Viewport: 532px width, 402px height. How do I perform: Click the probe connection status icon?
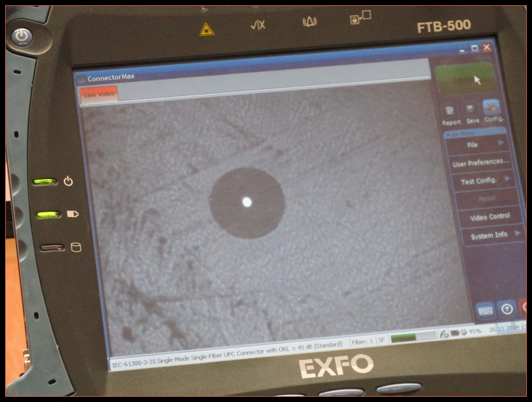point(444,334)
